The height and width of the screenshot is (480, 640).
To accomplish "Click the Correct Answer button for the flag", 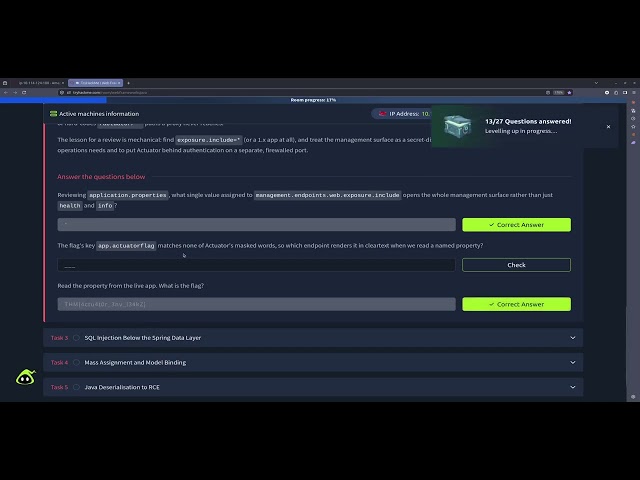I will pyautogui.click(x=516, y=304).
